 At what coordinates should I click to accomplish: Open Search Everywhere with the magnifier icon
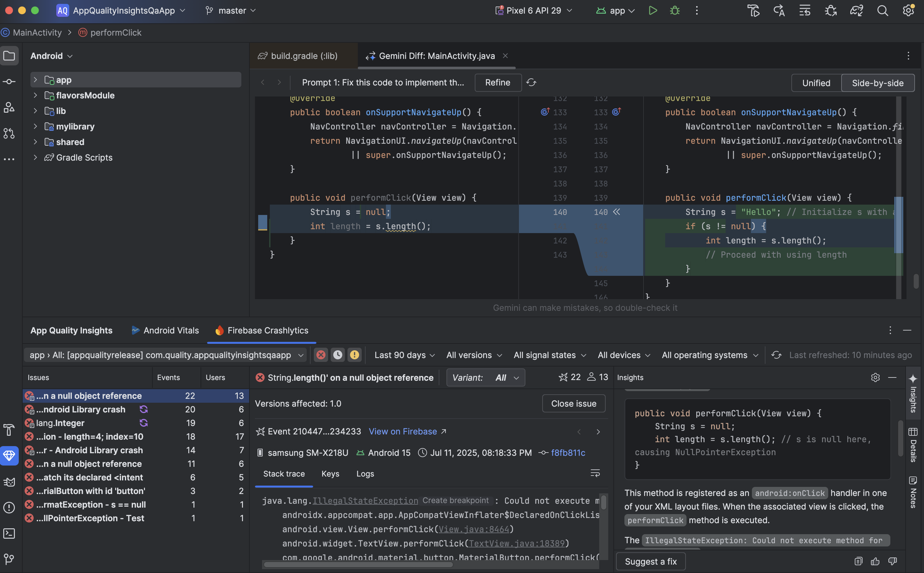tap(882, 11)
